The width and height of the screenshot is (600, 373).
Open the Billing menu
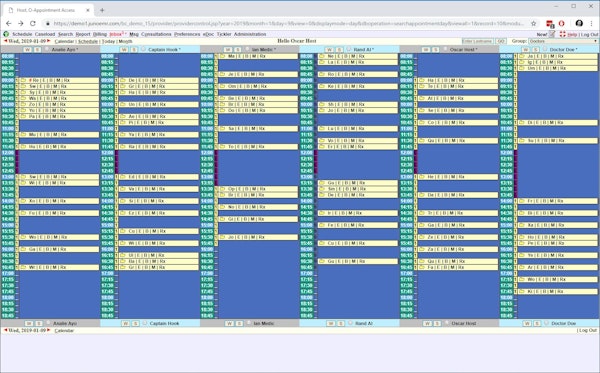point(100,34)
